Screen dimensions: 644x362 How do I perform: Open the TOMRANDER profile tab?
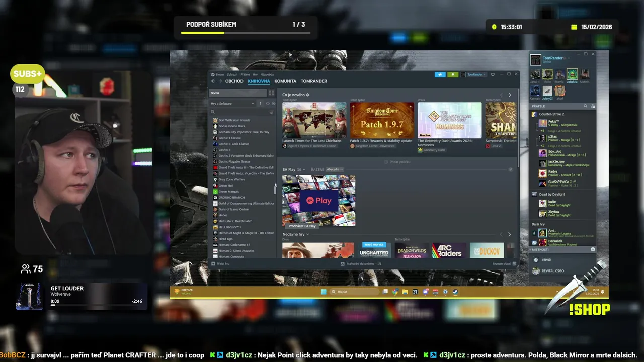point(314,81)
